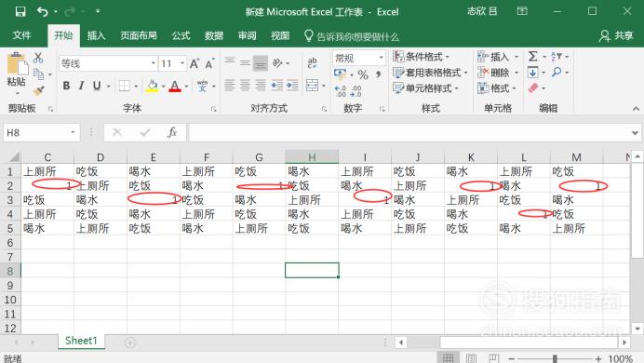The image size is (644, 363).
Task: Switch to 审阅 tab
Action: (x=247, y=35)
